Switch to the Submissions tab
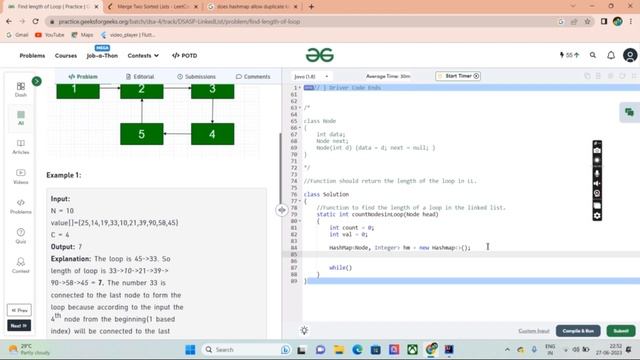This screenshot has width=640, height=360. (196, 76)
